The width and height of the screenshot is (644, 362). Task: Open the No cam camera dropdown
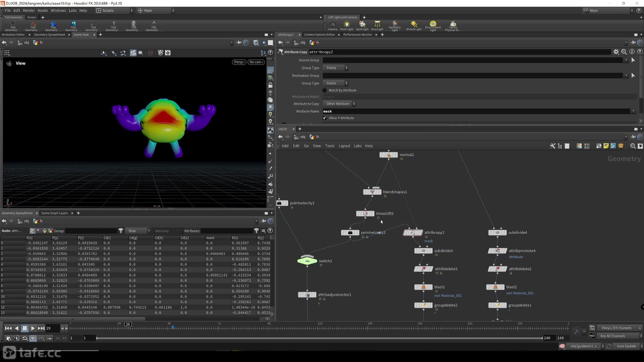(x=256, y=62)
